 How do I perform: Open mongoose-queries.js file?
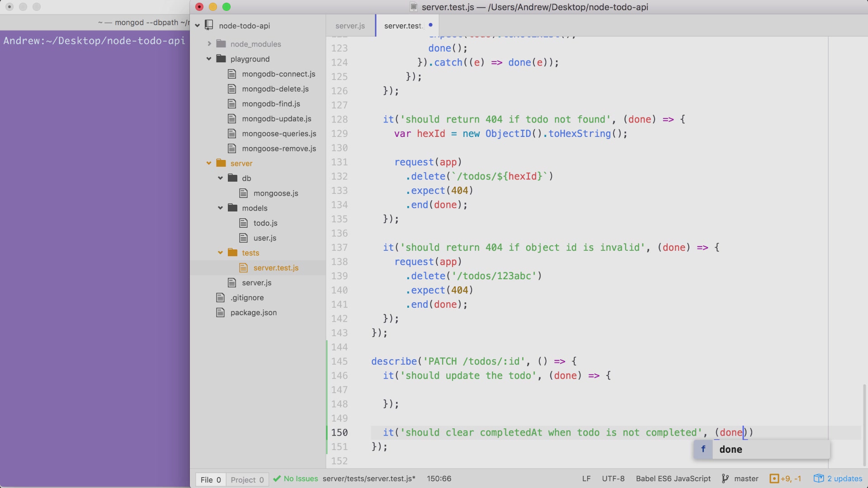pyautogui.click(x=279, y=133)
